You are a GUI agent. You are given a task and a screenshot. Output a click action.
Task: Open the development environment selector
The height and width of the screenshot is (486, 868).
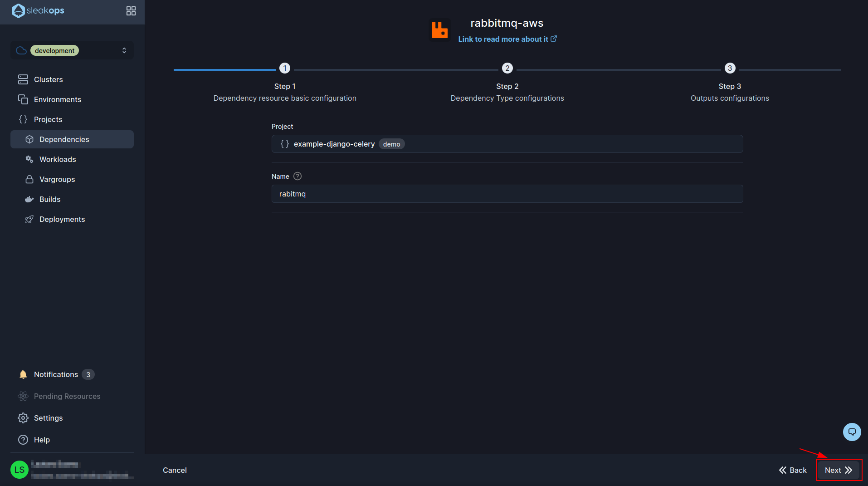click(72, 50)
